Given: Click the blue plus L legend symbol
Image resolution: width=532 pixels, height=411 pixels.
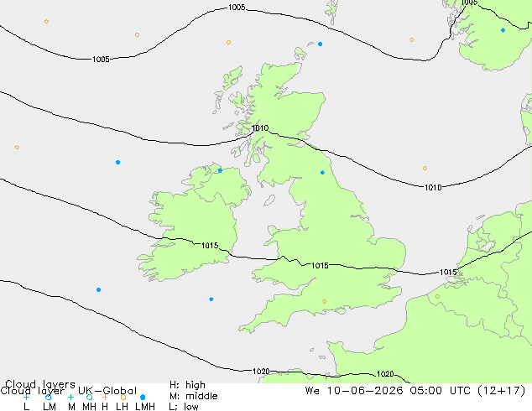Looking at the screenshot, I should 26,397.
